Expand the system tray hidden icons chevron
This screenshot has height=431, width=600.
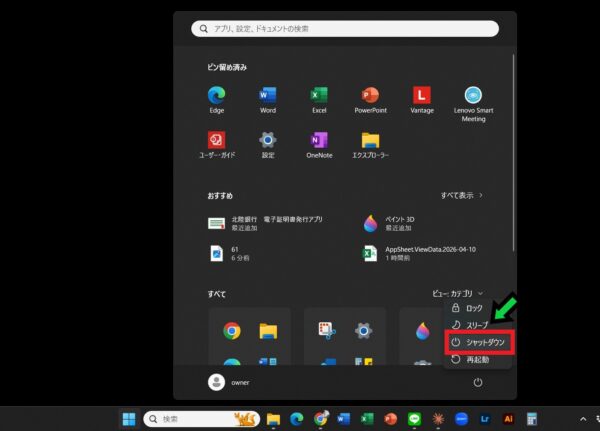(583, 419)
